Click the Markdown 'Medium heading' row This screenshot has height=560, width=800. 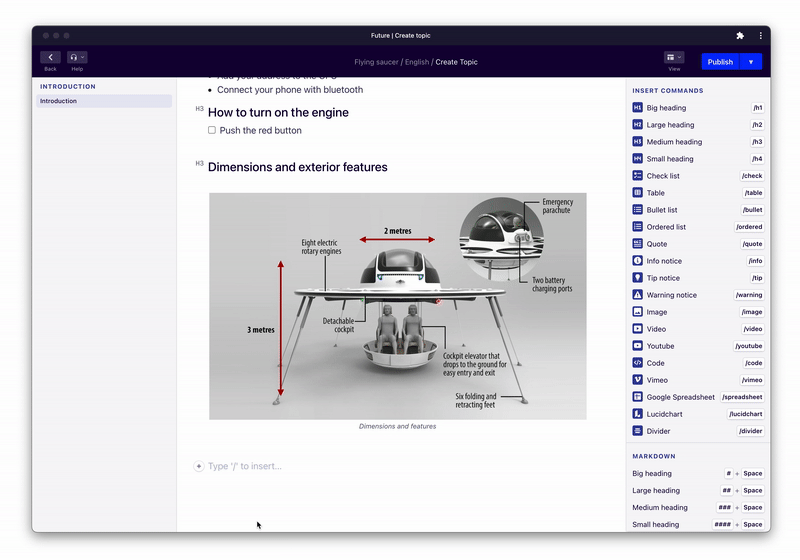(x=697, y=507)
